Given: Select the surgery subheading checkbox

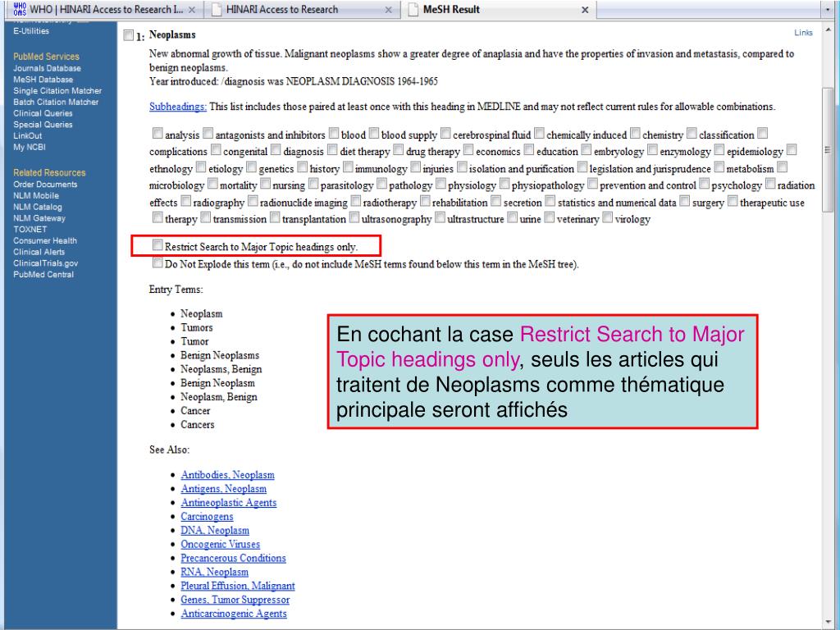Looking at the screenshot, I should click(x=685, y=201).
